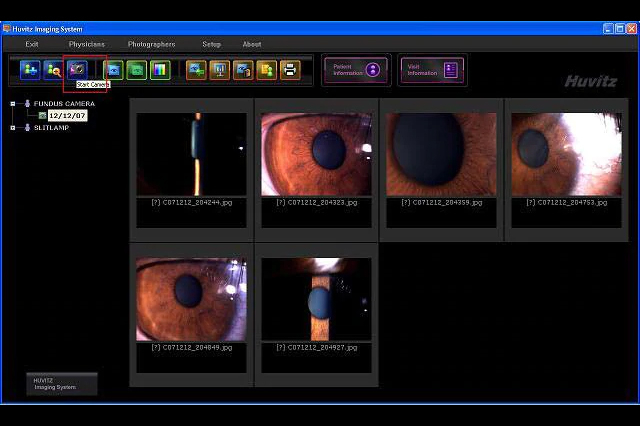Open the color spectrum filter icon
Viewport: 640px width, 426px height.
[160, 70]
